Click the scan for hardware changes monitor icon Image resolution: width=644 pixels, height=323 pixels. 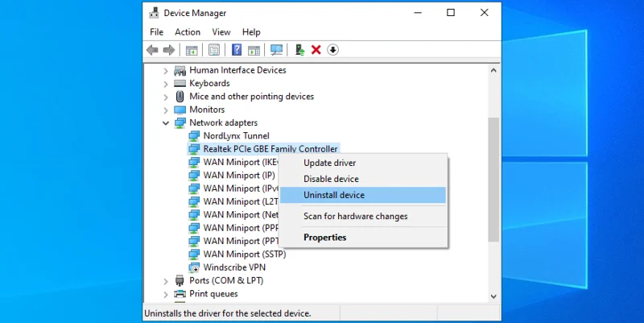pyautogui.click(x=276, y=50)
